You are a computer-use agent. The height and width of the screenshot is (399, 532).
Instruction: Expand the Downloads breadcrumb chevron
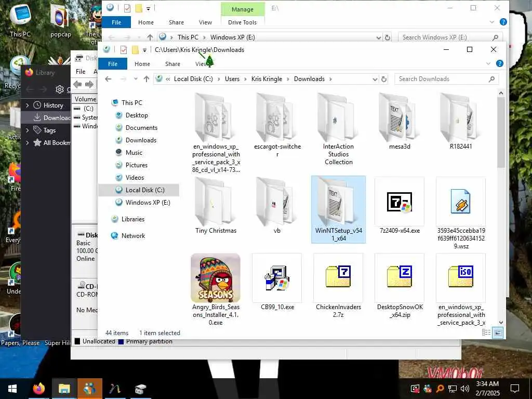(330, 79)
